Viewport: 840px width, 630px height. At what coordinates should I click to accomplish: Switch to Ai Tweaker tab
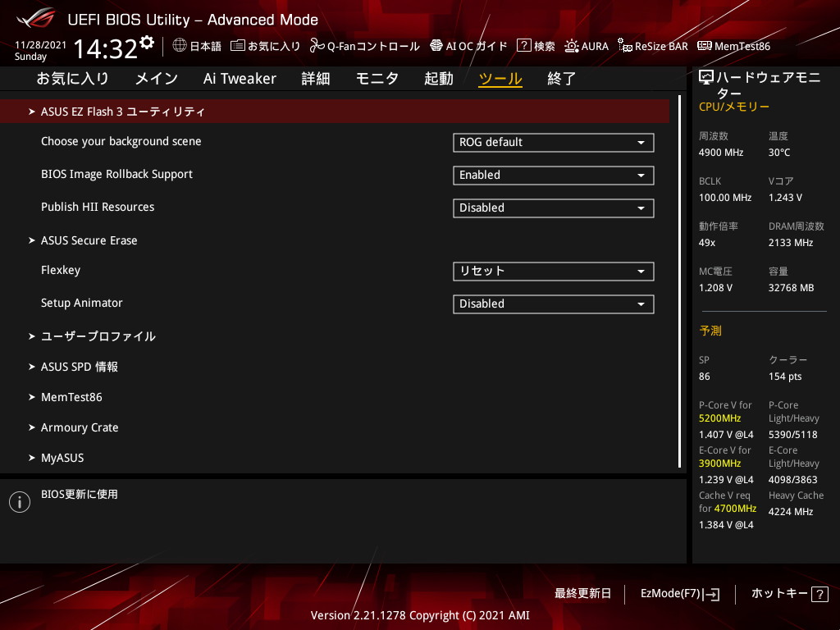240,79
